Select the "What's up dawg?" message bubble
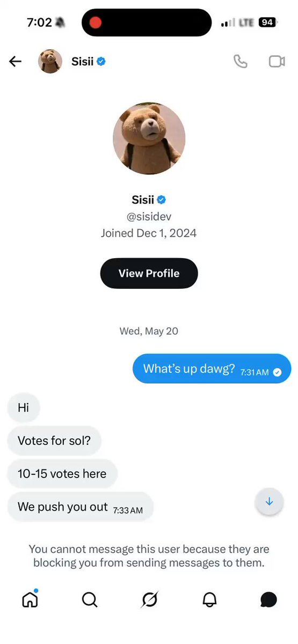Screen dimensions: 298x644 [212, 369]
